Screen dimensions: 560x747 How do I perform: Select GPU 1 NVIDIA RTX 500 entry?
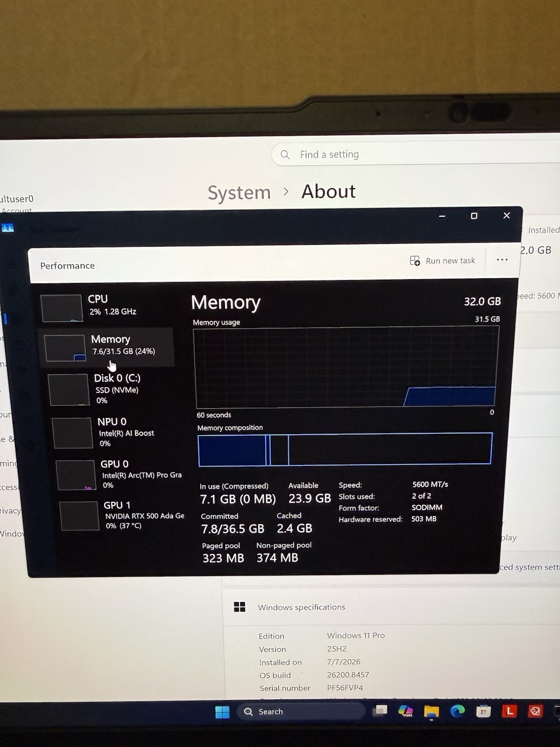123,515
